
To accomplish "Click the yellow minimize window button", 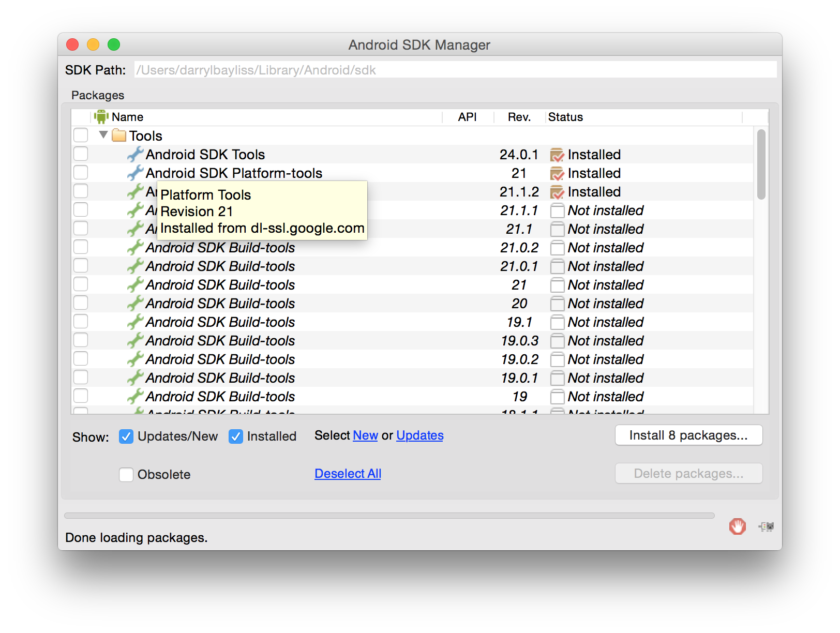I will 93,44.
